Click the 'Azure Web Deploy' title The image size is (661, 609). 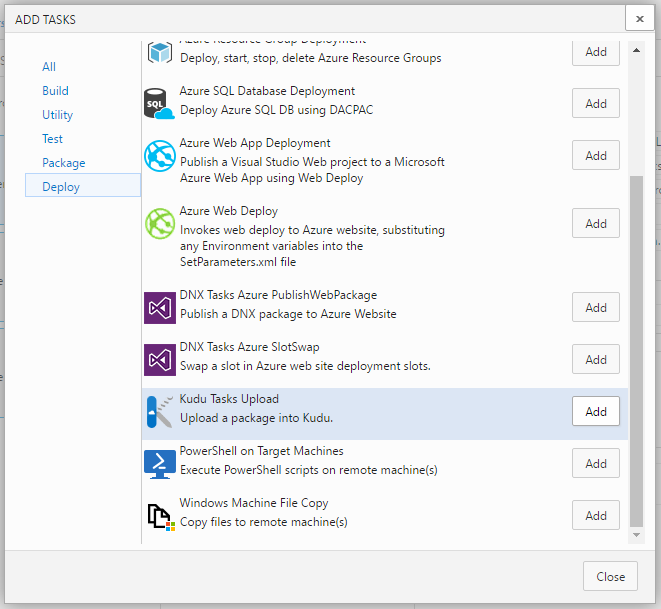click(x=229, y=211)
